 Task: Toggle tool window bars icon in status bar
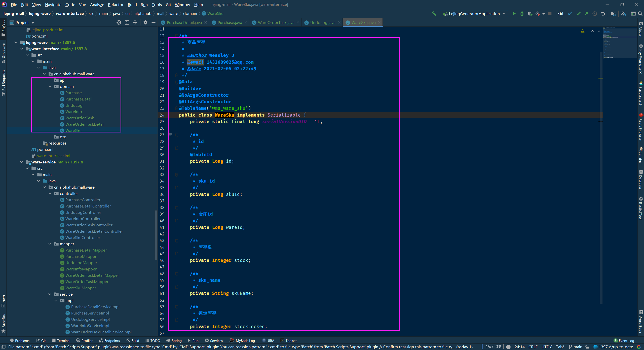[4, 347]
